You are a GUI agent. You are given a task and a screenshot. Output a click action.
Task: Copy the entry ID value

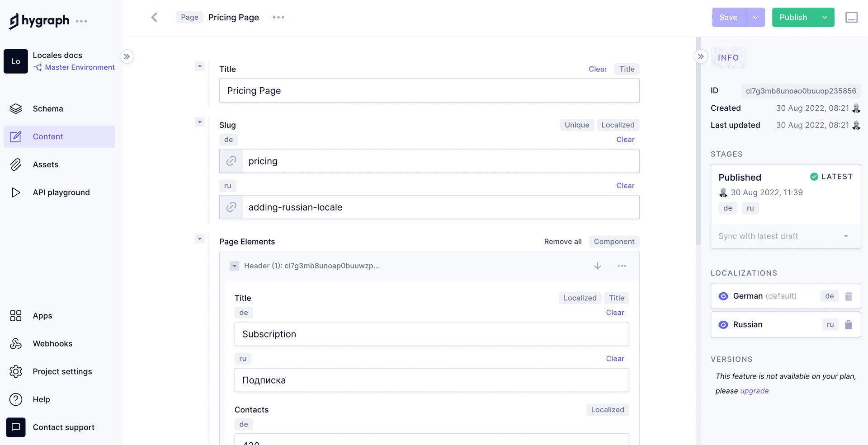(801, 91)
